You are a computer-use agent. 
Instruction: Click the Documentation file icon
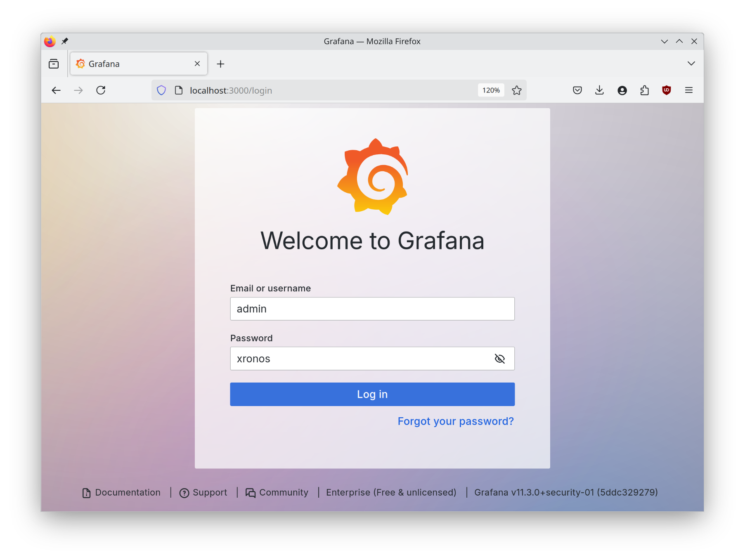tap(86, 493)
